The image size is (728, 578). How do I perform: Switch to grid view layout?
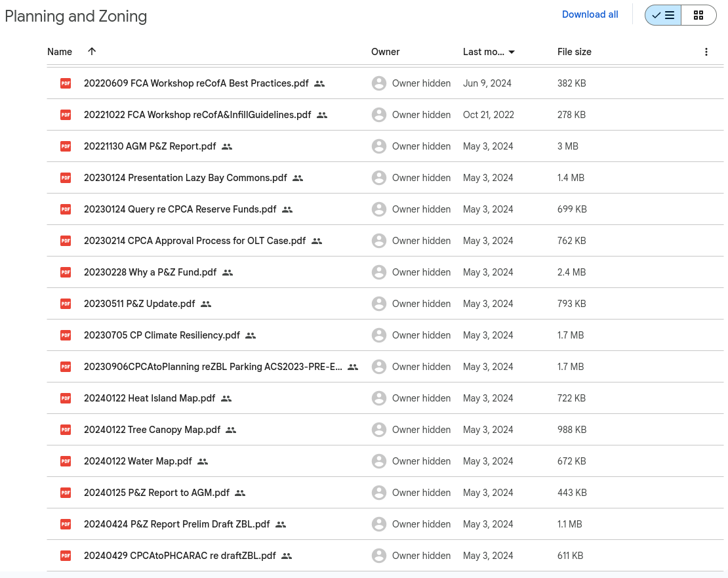coord(698,14)
